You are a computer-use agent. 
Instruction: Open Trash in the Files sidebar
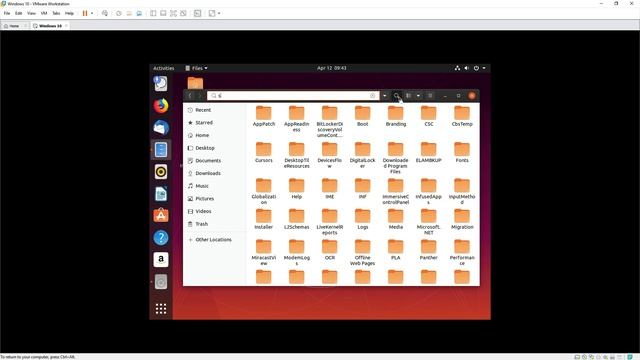pos(214,224)
